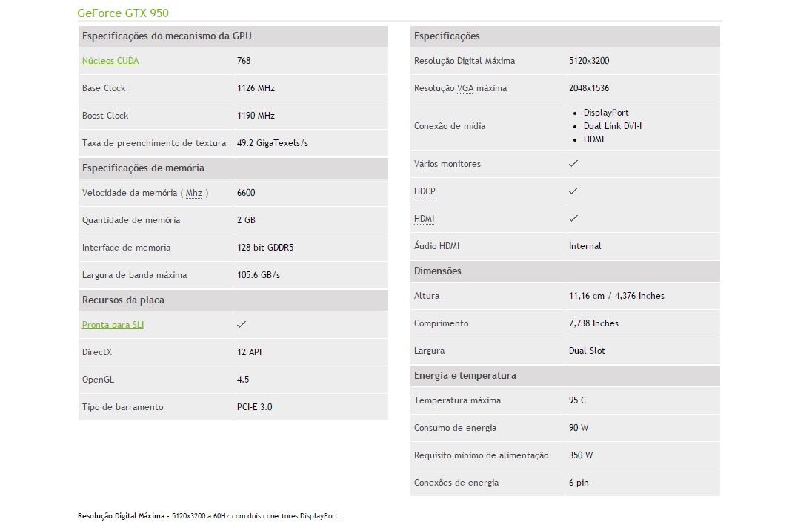Click the checkmark next to HDMI label
Screen dimensions: 812x525
point(573,218)
